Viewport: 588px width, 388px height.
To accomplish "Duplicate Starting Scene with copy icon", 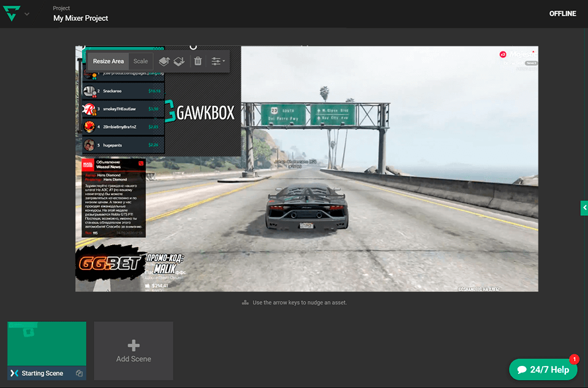I will 79,373.
